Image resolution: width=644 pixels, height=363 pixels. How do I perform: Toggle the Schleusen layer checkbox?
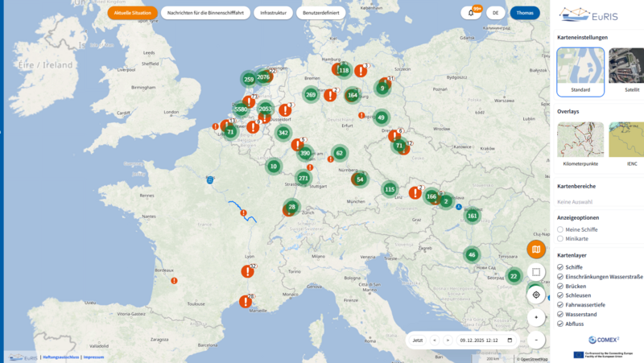coord(560,295)
